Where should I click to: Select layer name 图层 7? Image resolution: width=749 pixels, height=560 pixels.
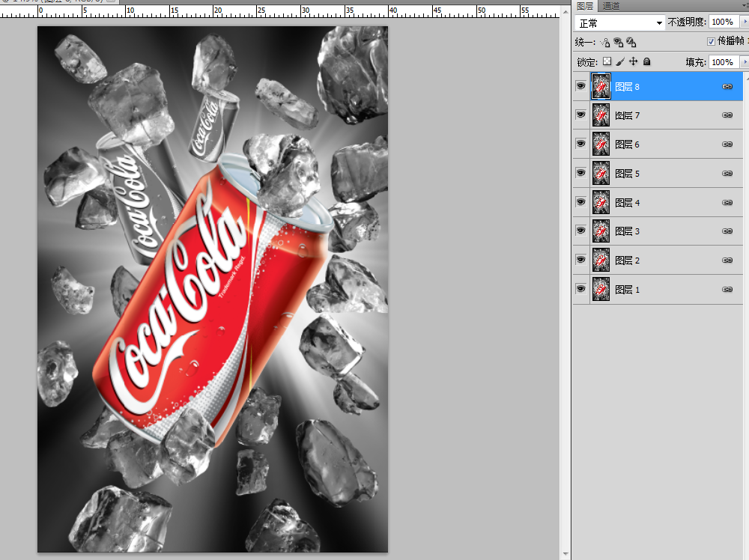[x=627, y=115]
